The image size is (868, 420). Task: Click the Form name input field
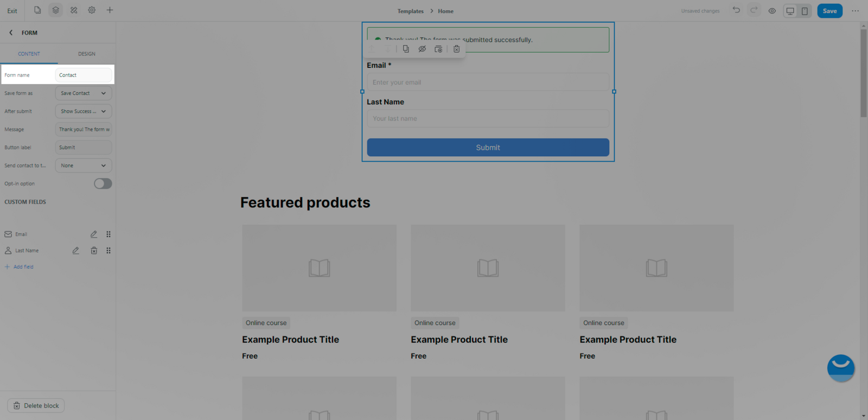point(84,75)
